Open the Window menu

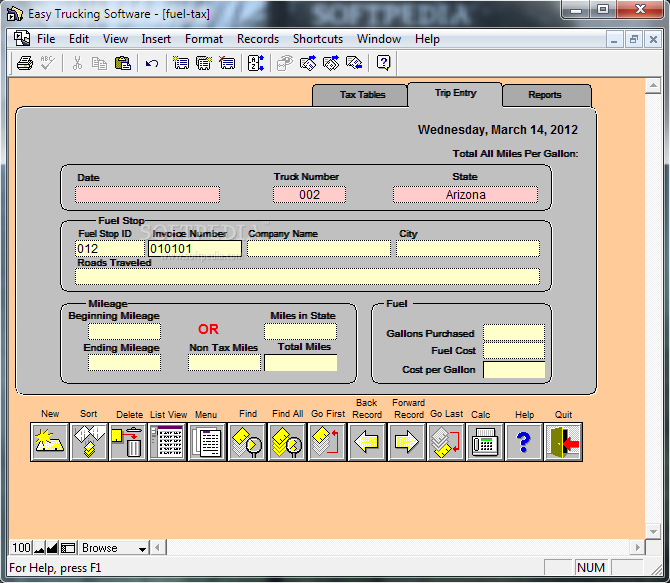coord(379,39)
